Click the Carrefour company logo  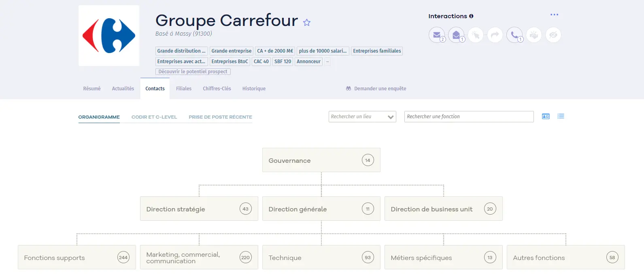coord(109,36)
